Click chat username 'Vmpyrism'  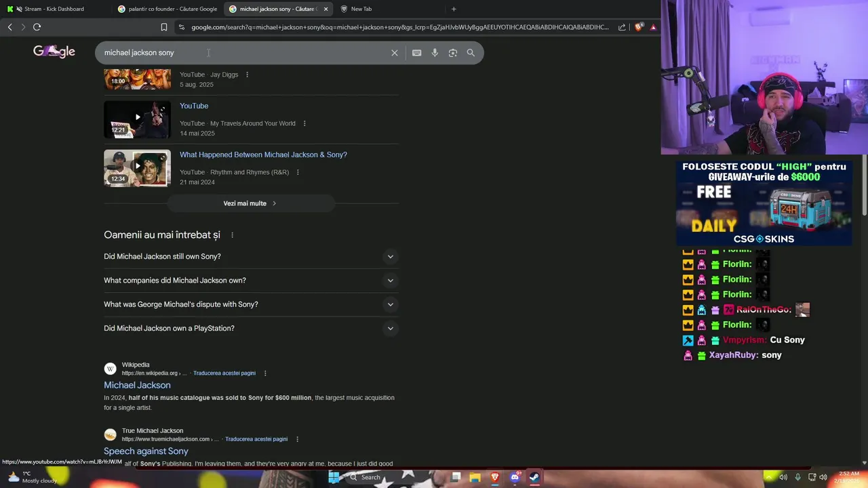pyautogui.click(x=744, y=340)
